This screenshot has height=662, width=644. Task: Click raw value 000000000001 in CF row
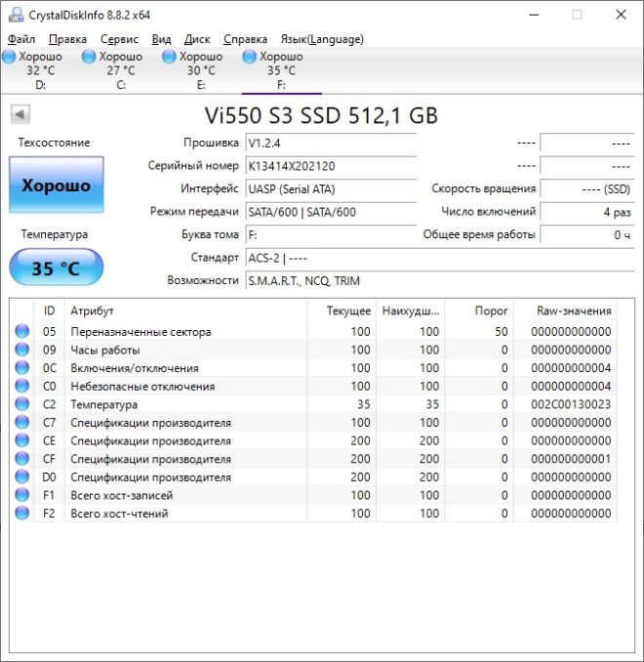point(571,459)
